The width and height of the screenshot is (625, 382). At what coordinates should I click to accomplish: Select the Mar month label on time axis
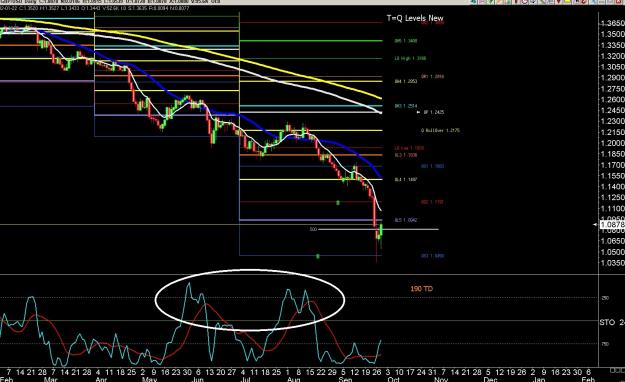coord(51,379)
